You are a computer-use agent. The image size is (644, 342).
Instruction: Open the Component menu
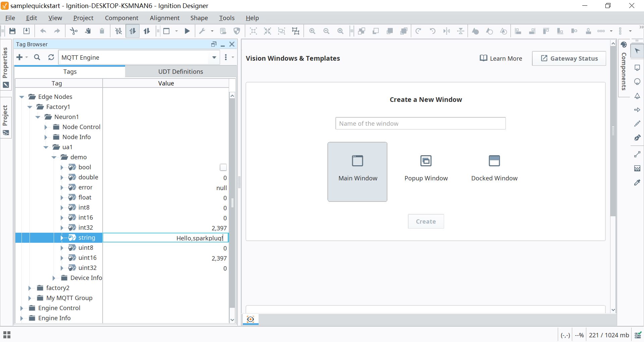pos(121,18)
